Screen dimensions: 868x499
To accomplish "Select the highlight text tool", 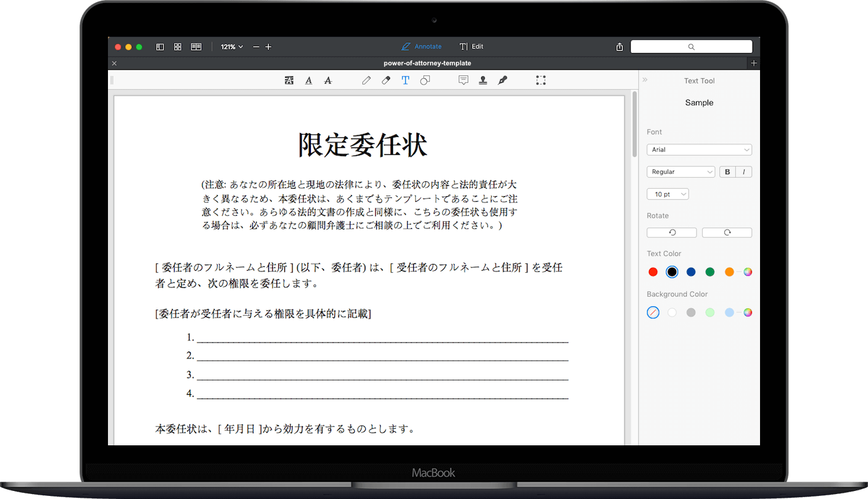I will (289, 80).
